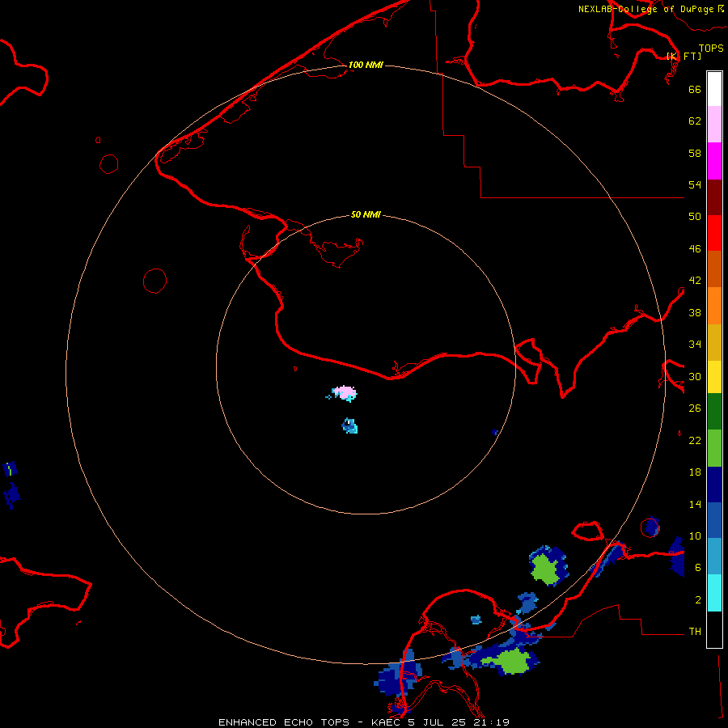This screenshot has width=728, height=728.
Task: Click the '26' legend label
Action: 695,408
